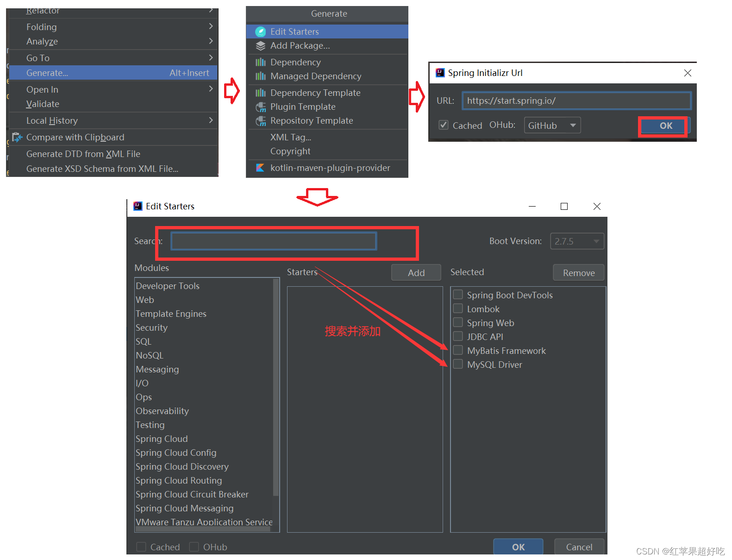Click the Remove button next to Selected

pyautogui.click(x=578, y=273)
